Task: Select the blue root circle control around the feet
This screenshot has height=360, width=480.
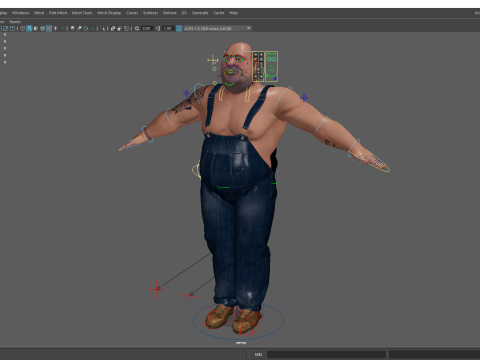Action: click(x=239, y=320)
